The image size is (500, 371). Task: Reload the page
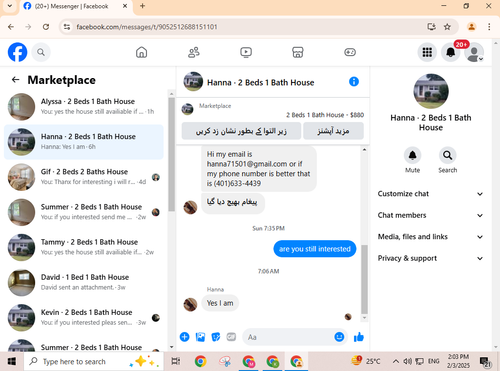tap(46, 27)
